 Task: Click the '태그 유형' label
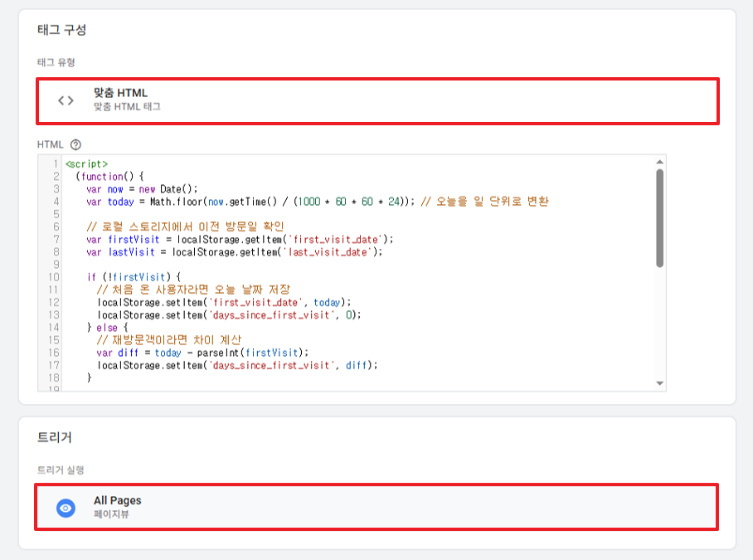56,62
